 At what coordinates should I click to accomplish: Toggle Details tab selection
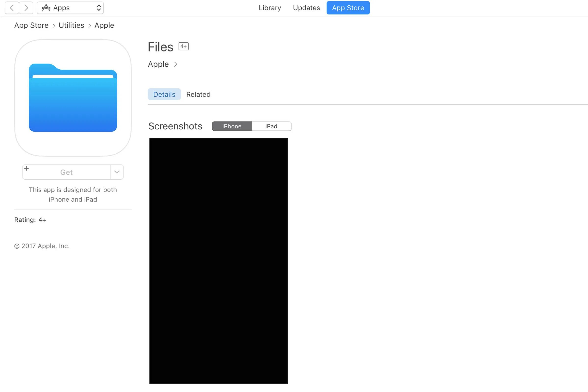pos(164,94)
